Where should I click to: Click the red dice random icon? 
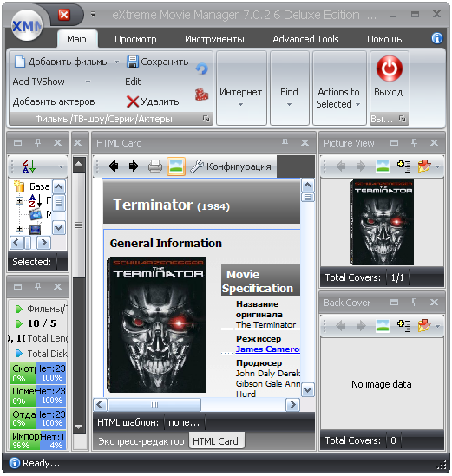click(x=201, y=95)
